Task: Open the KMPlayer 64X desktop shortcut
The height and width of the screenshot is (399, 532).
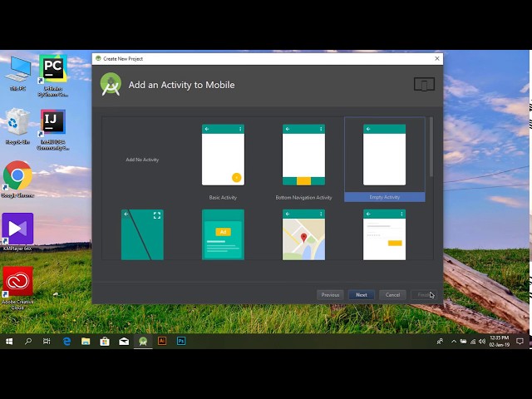Action: pyautogui.click(x=17, y=232)
